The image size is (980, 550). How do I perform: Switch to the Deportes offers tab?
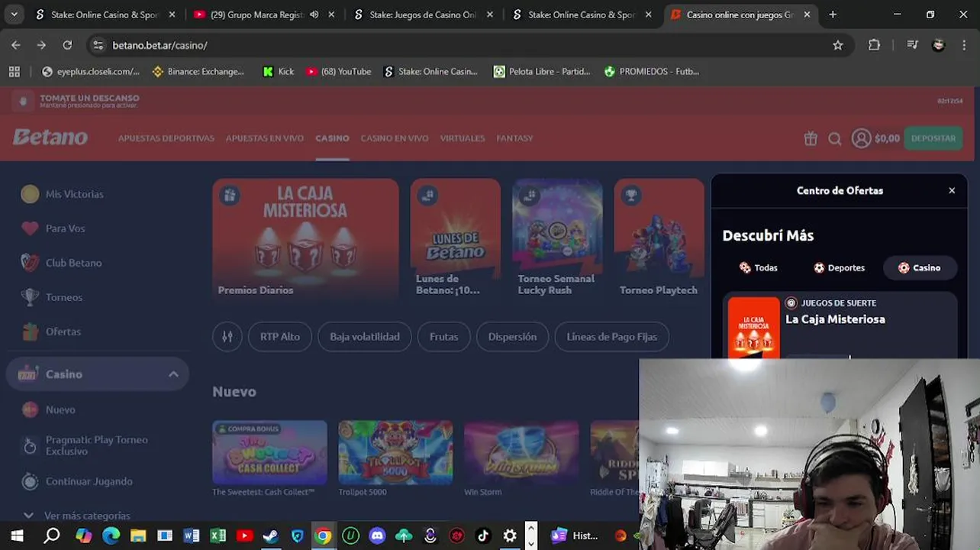[839, 267]
